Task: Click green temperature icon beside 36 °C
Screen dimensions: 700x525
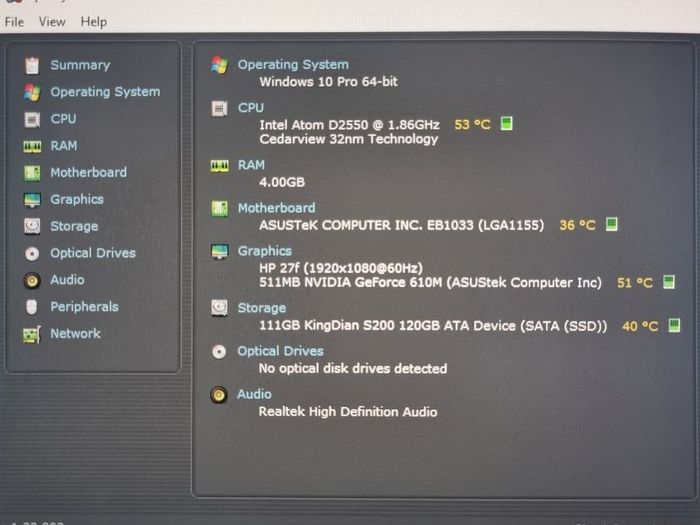Action: (612, 224)
